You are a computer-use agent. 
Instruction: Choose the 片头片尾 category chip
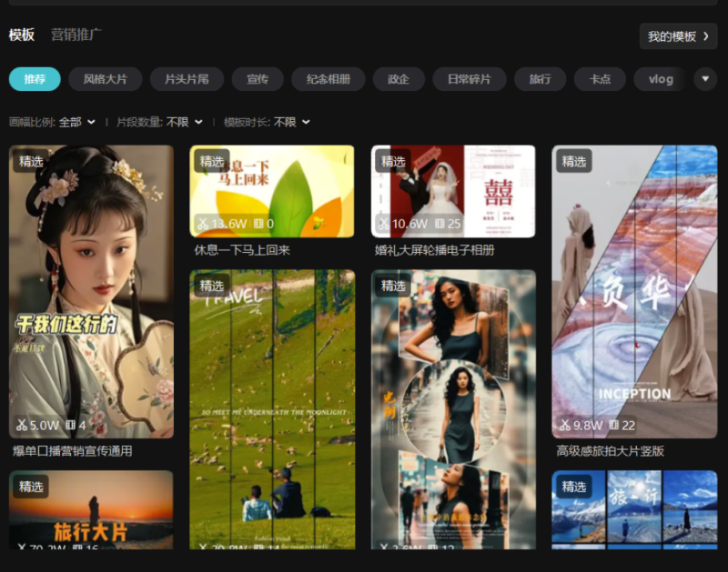(187, 79)
